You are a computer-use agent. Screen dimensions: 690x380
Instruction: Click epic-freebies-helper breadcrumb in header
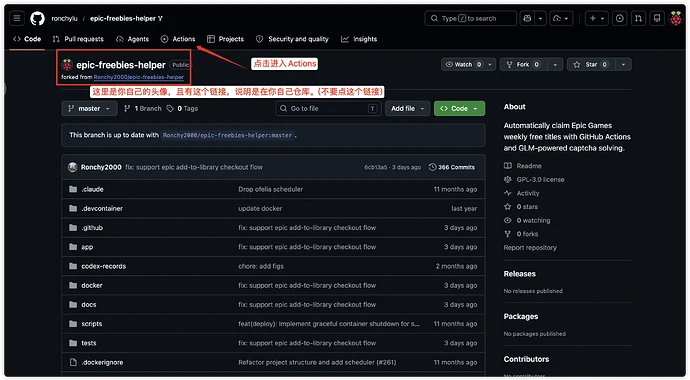[122, 18]
